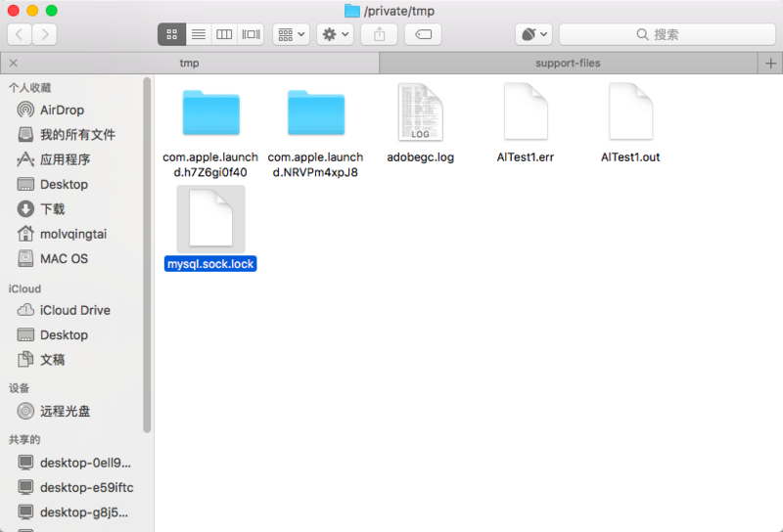Viewport: 783px width, 532px height.
Task: Click the /private/tmp title folder icon
Action: pyautogui.click(x=352, y=11)
